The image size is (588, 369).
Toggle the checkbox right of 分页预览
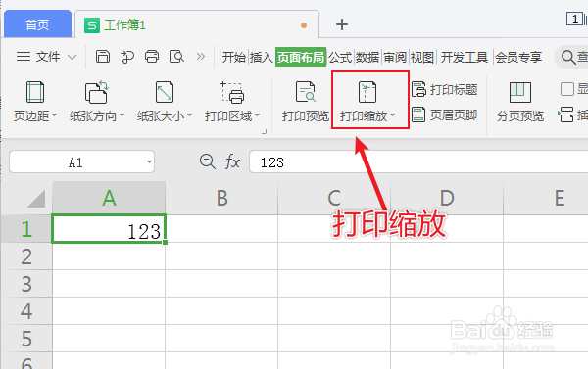pyautogui.click(x=567, y=89)
